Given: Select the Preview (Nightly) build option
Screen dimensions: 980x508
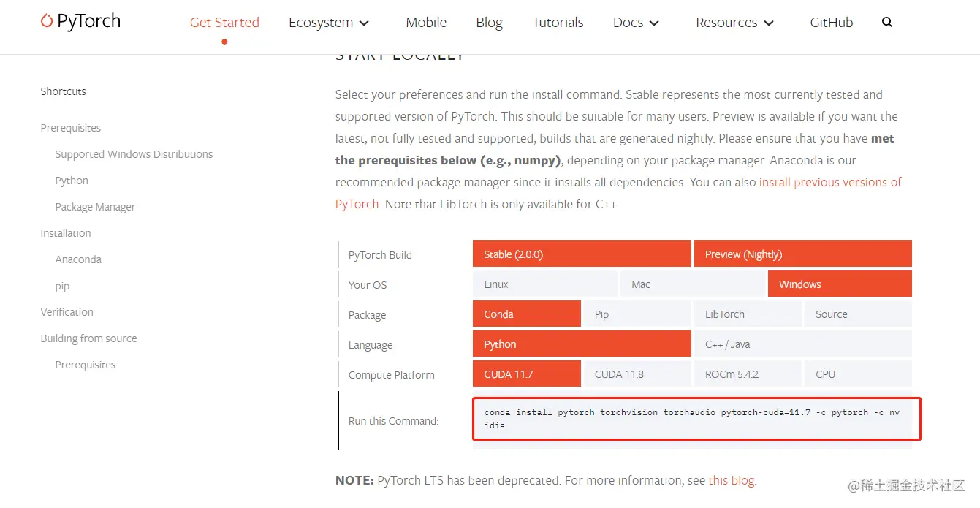Looking at the screenshot, I should (803, 254).
